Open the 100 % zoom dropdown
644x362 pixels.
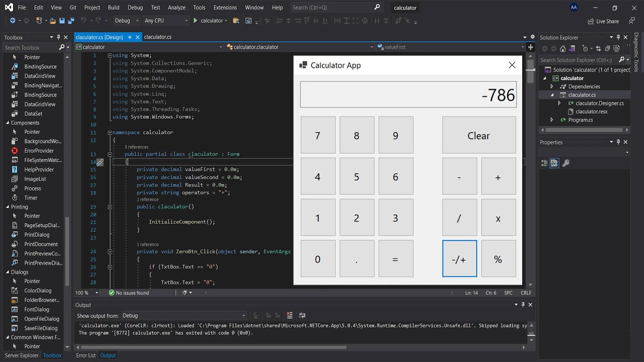click(88, 293)
